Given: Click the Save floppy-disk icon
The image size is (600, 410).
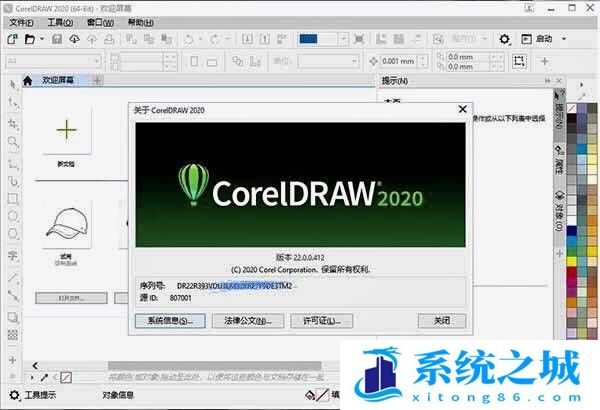Looking at the screenshot, I should tap(57, 39).
